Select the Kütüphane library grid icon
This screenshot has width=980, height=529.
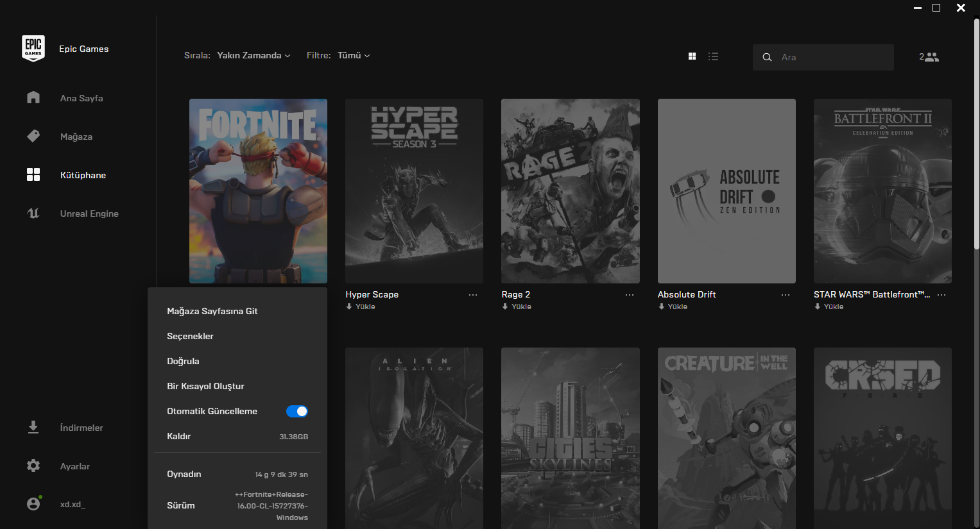point(33,174)
